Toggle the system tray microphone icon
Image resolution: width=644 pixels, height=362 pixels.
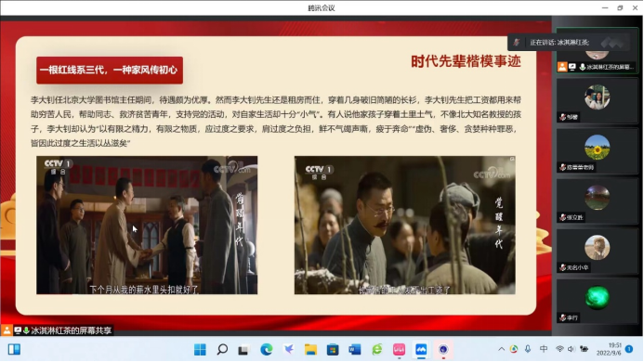tap(528, 349)
